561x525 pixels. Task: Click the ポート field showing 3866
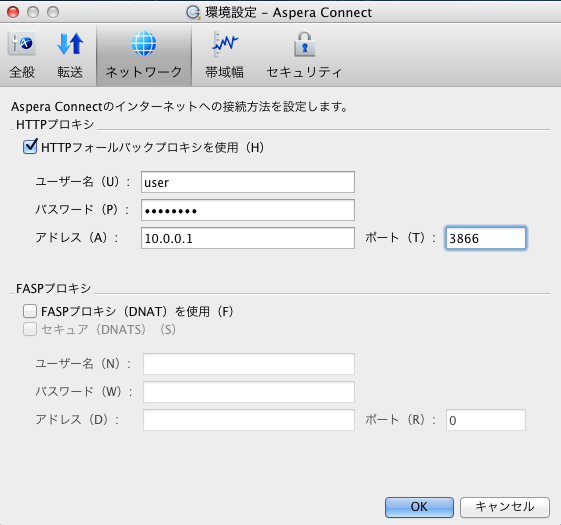coord(486,238)
